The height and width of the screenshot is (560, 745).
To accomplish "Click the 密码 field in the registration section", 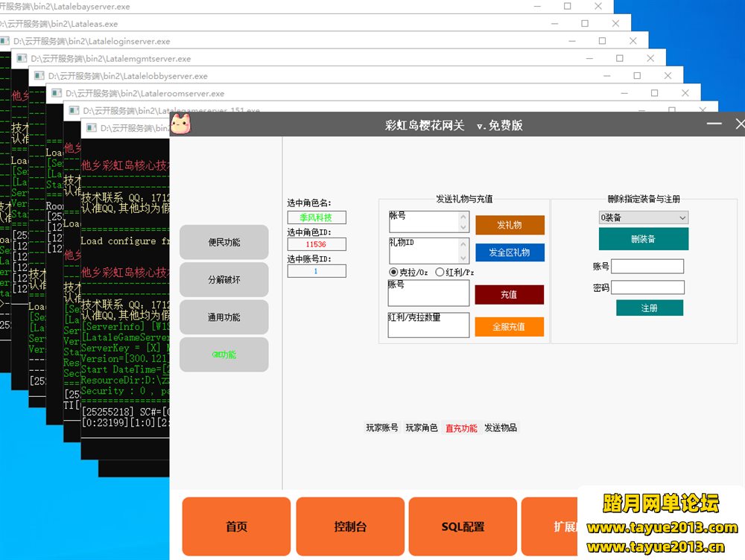I will tap(647, 287).
